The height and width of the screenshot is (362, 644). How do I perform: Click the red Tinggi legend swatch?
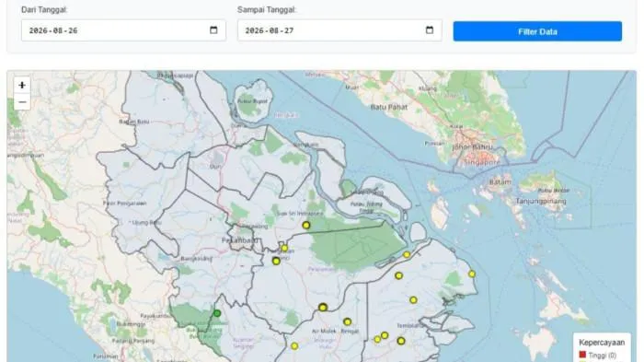tap(582, 355)
